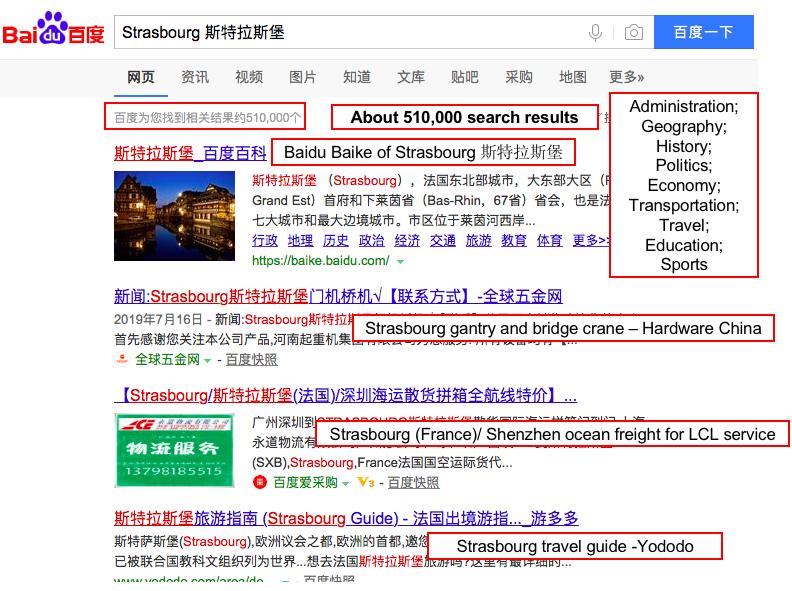Select the 网页 tab
The height and width of the screenshot is (591, 792).
[140, 77]
